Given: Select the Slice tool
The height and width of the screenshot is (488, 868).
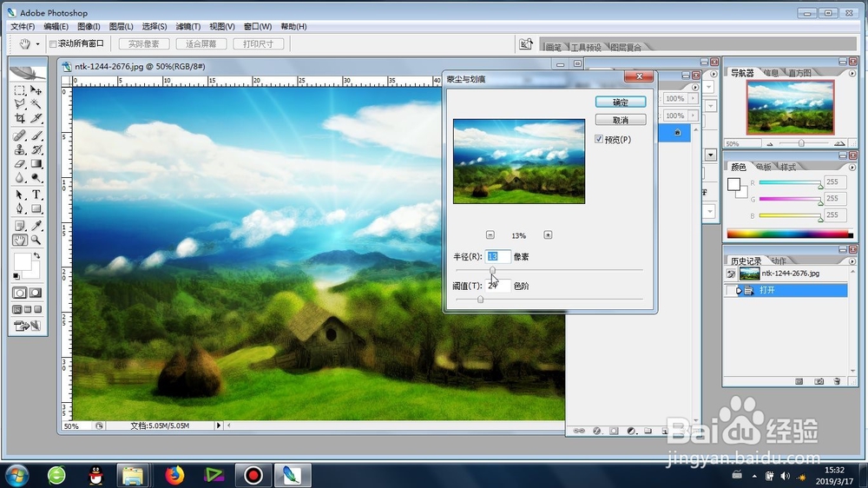Looking at the screenshot, I should [x=36, y=118].
